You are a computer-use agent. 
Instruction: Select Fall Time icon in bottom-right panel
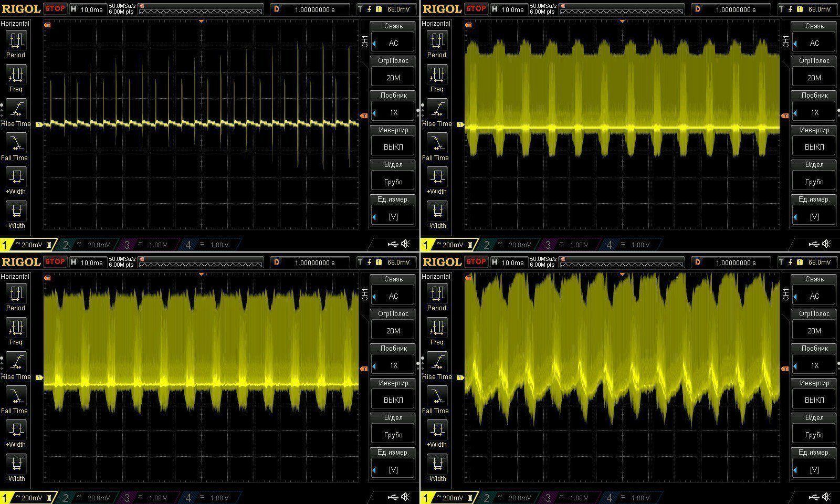point(437,400)
